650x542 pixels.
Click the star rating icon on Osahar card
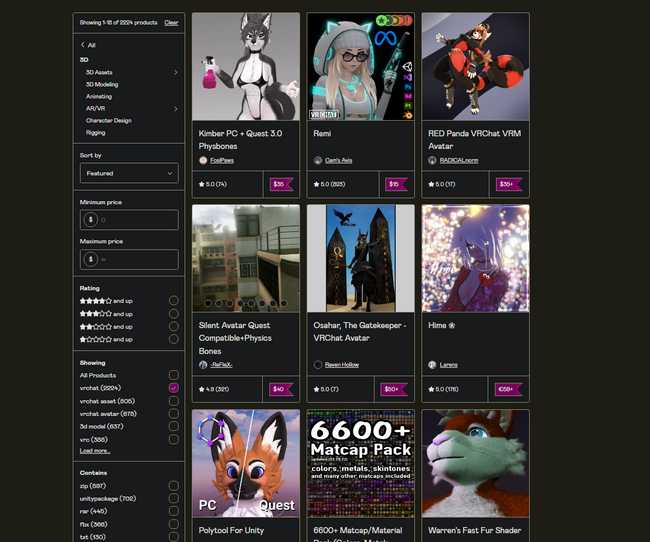coord(316,389)
